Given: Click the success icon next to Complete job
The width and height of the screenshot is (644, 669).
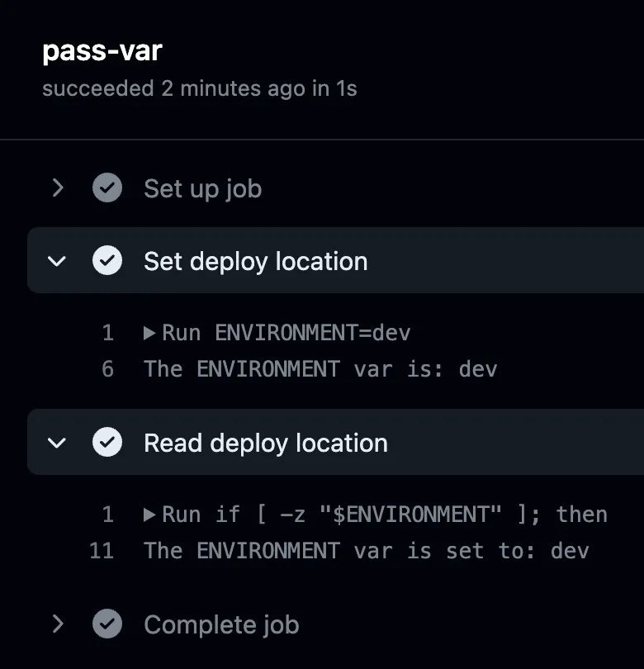Looking at the screenshot, I should [107, 624].
